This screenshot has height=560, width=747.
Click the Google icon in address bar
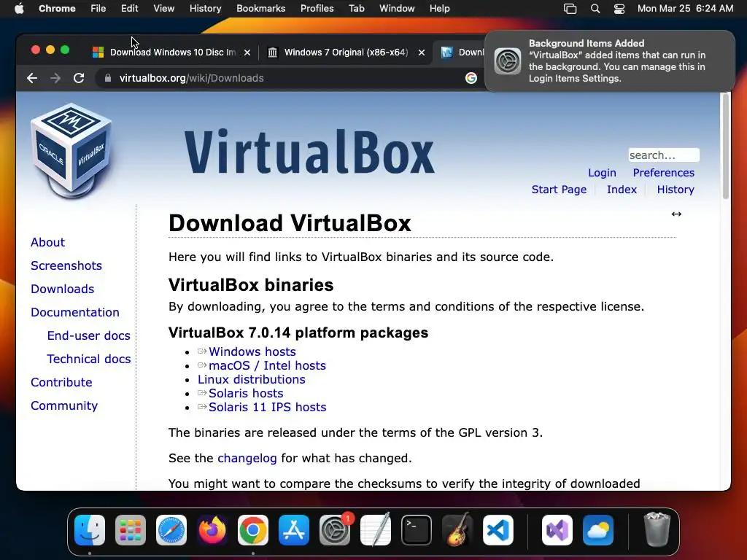tap(471, 78)
